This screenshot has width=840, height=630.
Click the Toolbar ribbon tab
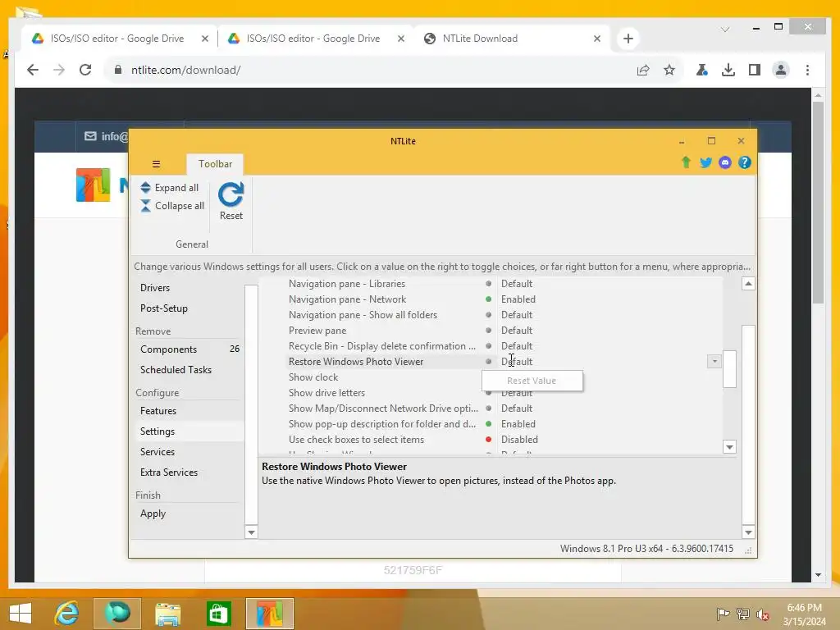coord(215,164)
